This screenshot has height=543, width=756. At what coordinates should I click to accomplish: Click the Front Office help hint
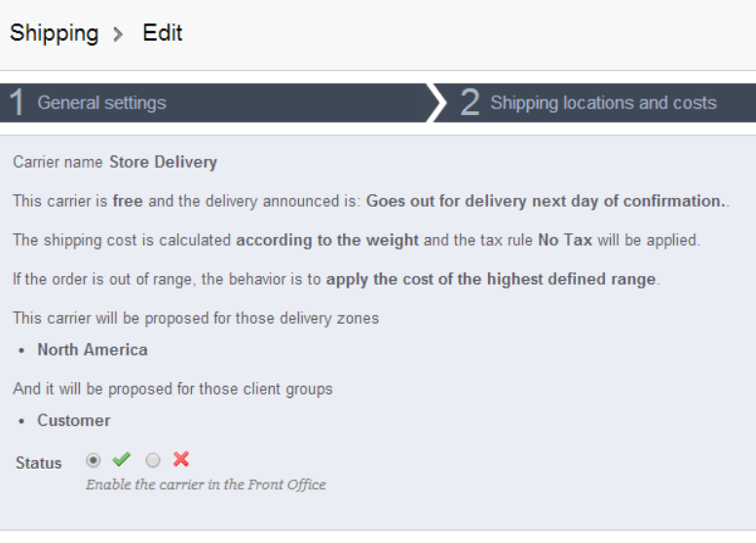click(x=206, y=485)
